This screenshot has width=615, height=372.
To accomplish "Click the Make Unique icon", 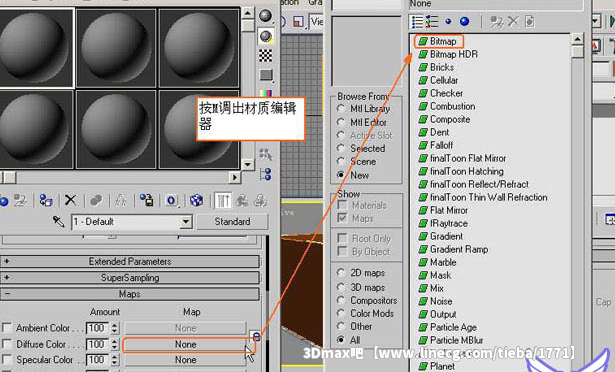I will click(121, 201).
